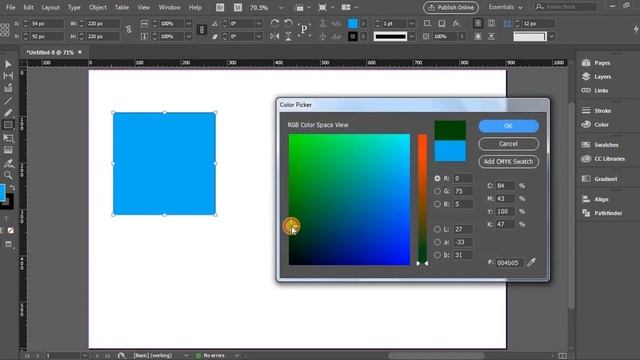Open the Object menu
Screen dimensions: 640x360
pos(98,7)
